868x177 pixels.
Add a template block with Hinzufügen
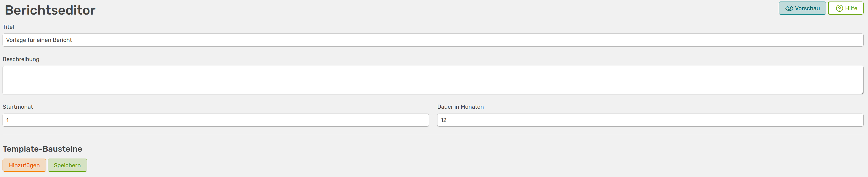tap(24, 165)
